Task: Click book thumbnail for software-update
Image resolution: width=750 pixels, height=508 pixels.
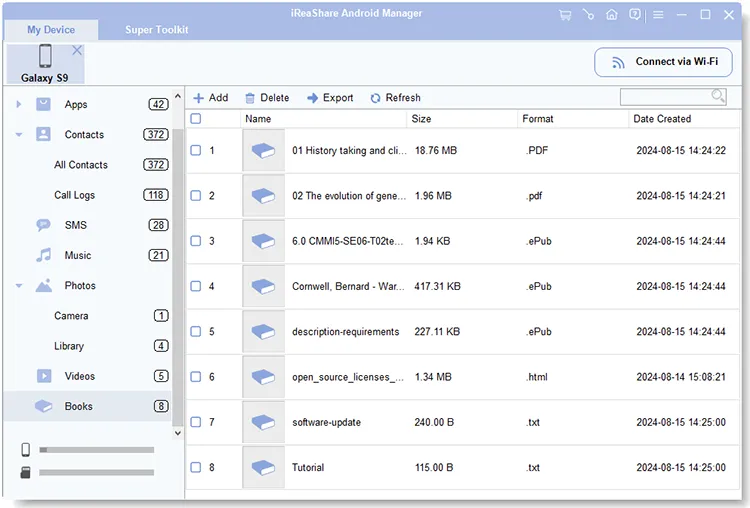Action: coord(264,422)
